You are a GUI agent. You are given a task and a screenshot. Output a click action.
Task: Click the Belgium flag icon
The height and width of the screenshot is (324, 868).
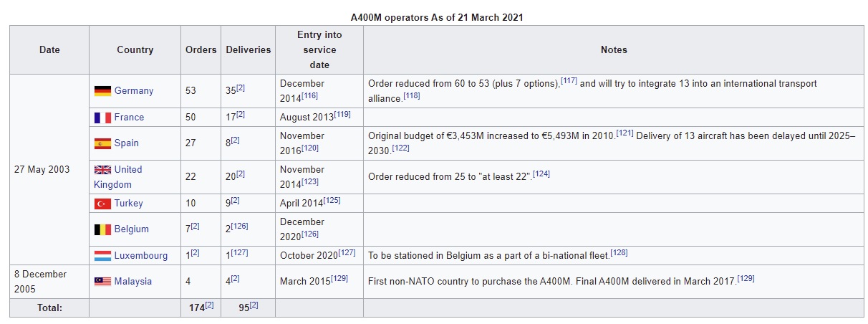pyautogui.click(x=102, y=229)
